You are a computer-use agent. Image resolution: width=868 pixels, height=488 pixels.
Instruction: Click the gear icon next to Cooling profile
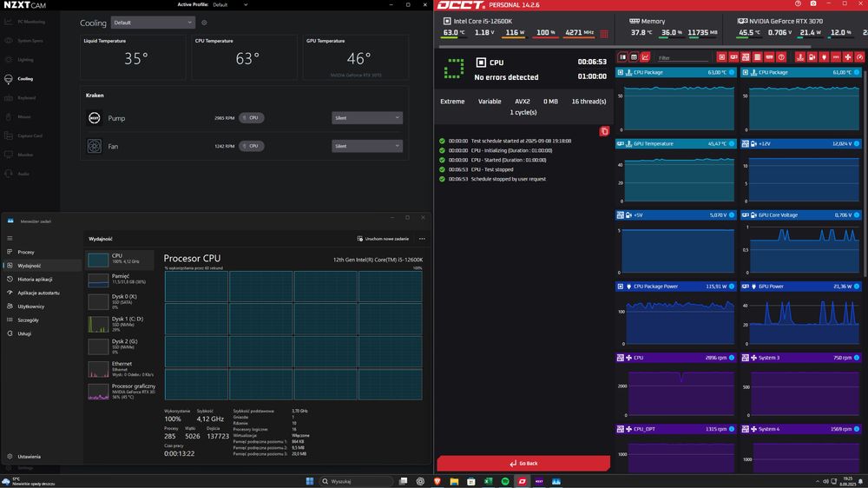pyautogui.click(x=204, y=23)
